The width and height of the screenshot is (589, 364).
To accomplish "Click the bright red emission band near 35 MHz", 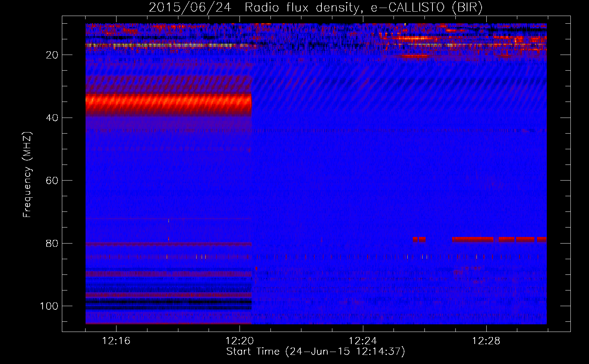I will pos(169,104).
